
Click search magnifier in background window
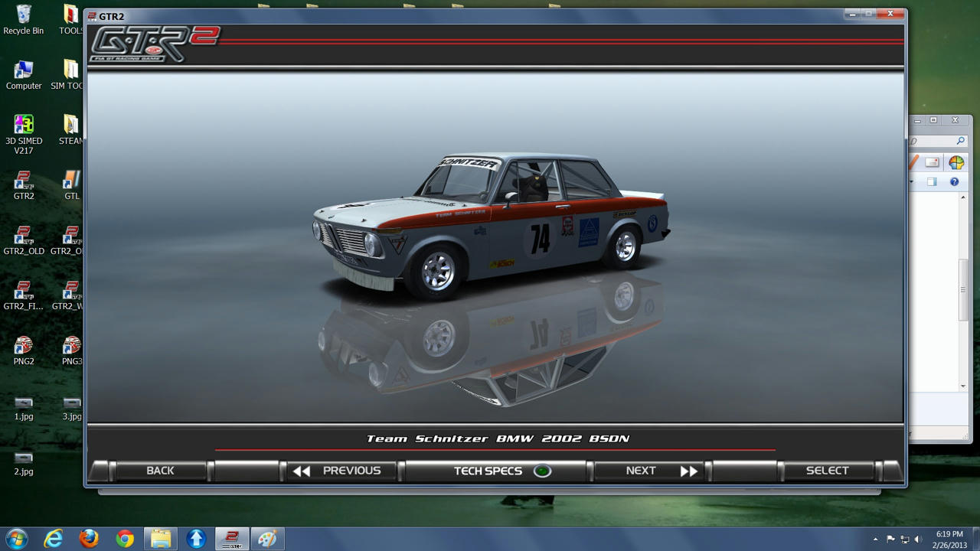[960, 141]
